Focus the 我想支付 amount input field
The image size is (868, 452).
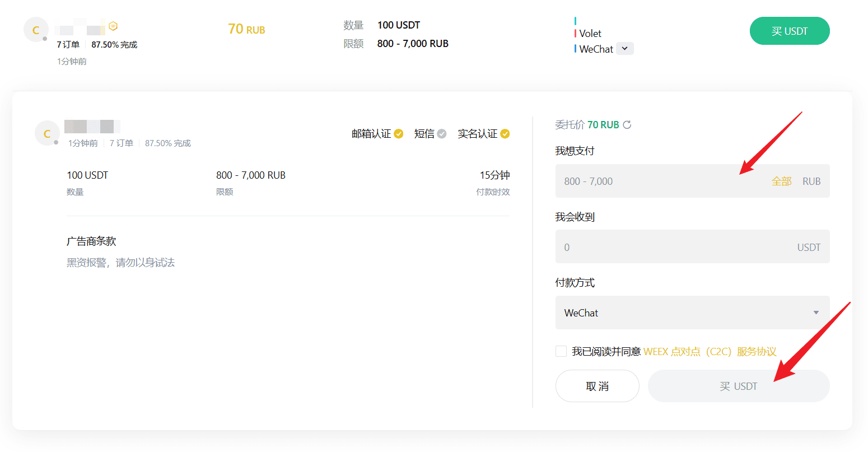661,181
